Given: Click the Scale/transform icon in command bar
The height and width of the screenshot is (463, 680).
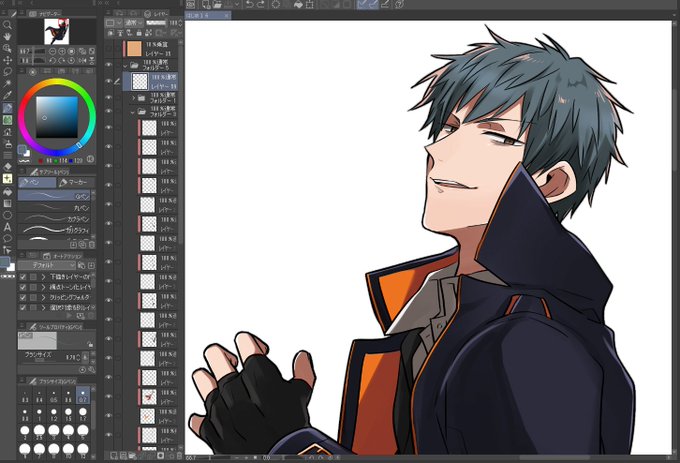Looking at the screenshot, I should pyautogui.click(x=310, y=4).
